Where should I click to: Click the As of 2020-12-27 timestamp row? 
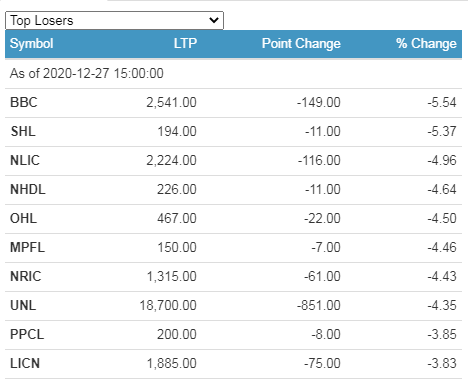coord(233,74)
